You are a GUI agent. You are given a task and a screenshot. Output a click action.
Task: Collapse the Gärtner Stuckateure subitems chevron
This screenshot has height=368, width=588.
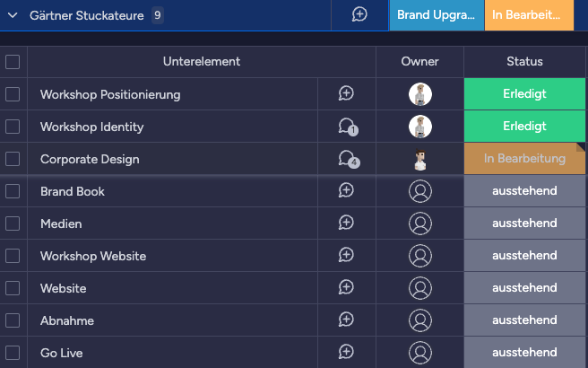click(13, 15)
